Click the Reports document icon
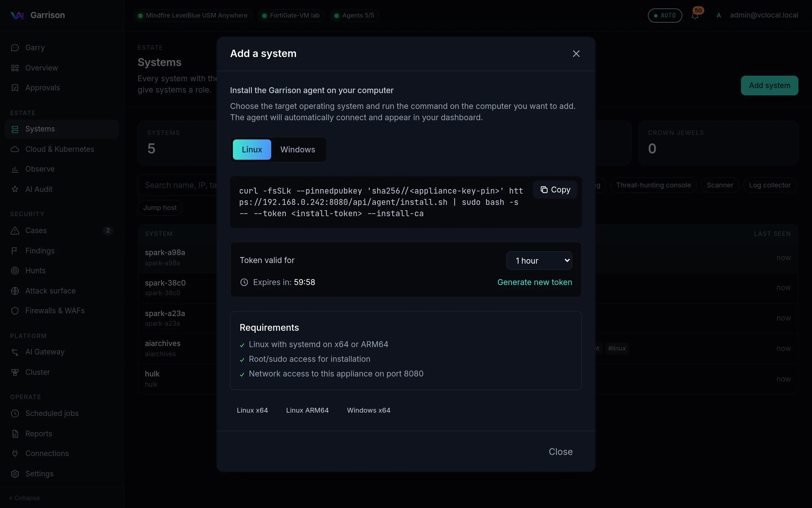This screenshot has width=812, height=508. pyautogui.click(x=15, y=434)
